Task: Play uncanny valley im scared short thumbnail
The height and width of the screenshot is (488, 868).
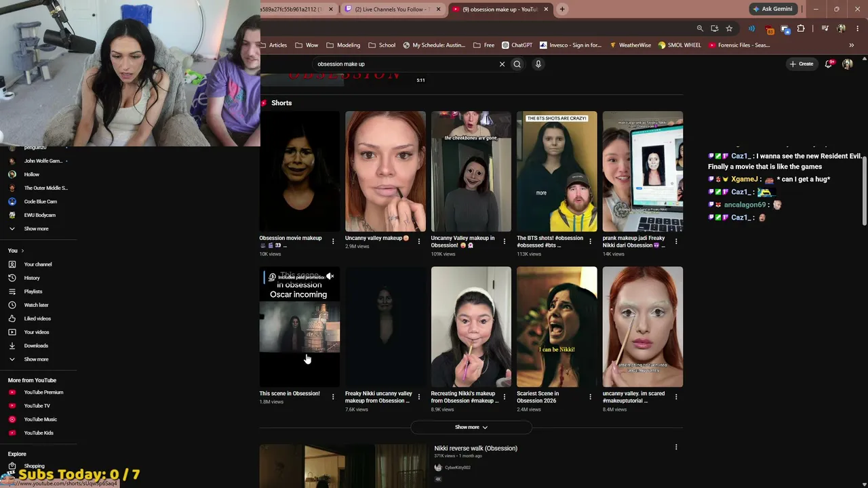Action: click(643, 327)
